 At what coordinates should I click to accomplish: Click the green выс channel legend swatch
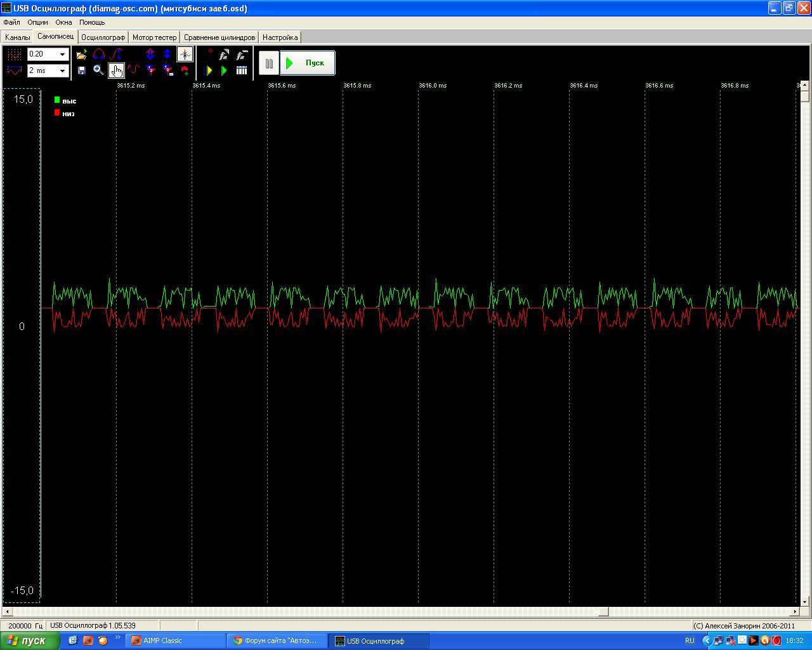tap(57, 100)
